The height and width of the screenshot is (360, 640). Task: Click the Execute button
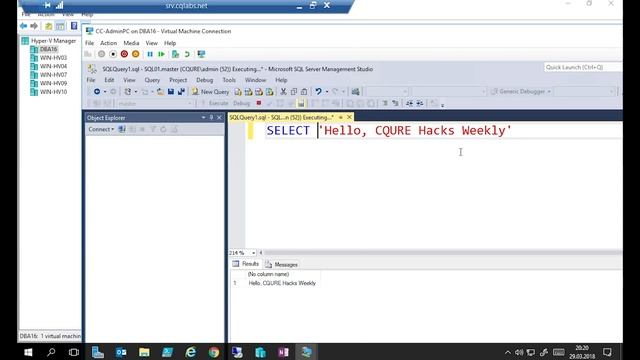215,103
